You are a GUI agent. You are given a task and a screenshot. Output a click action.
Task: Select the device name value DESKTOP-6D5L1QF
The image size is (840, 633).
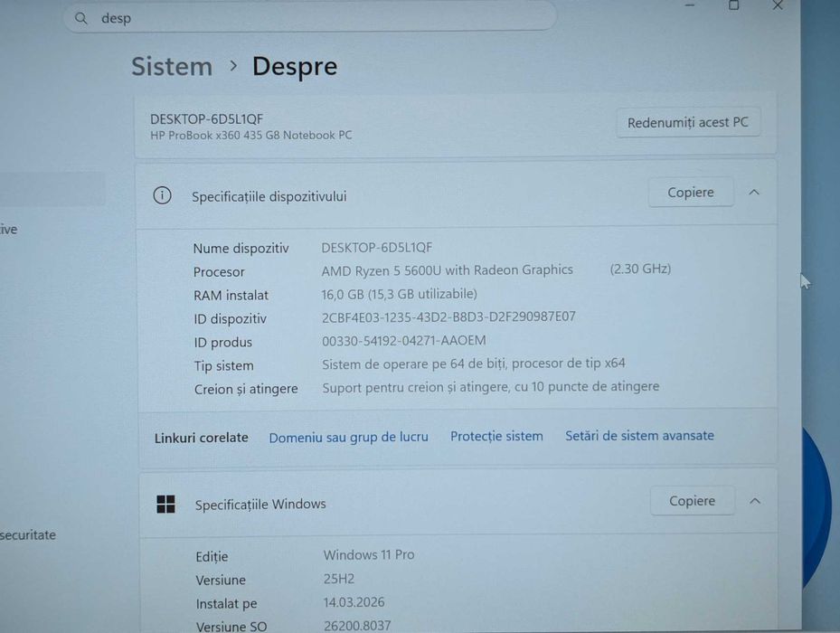[377, 248]
